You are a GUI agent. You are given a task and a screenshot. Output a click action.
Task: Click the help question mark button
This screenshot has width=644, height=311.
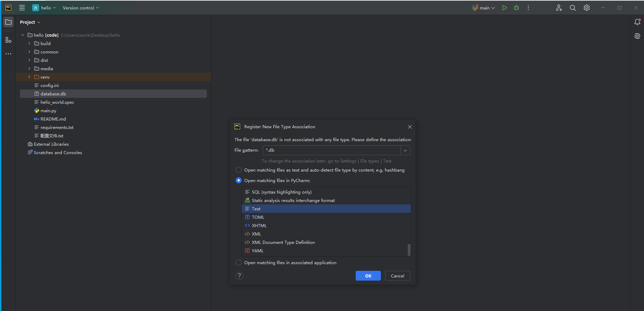point(239,276)
